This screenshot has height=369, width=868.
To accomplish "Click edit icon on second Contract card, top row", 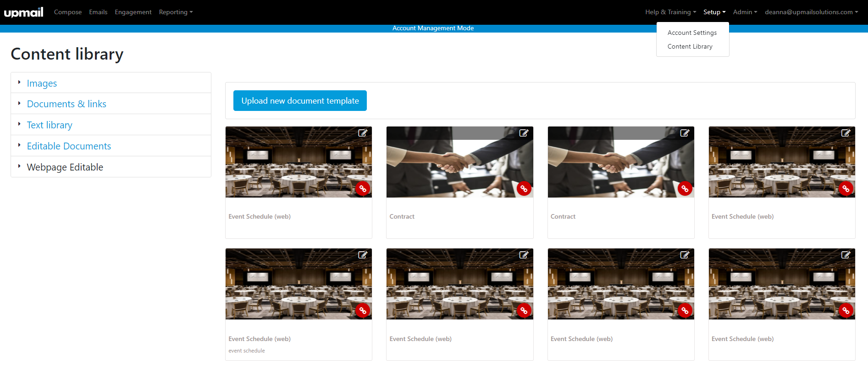I will pos(685,133).
